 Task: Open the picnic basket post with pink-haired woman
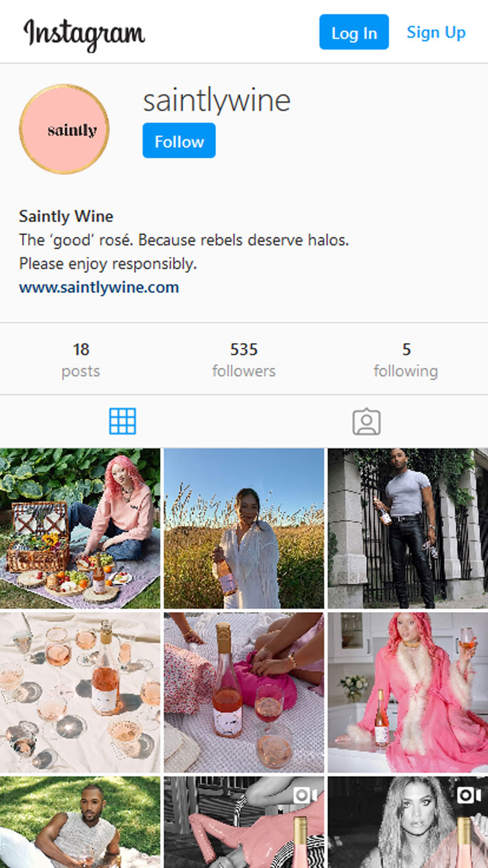click(x=80, y=528)
